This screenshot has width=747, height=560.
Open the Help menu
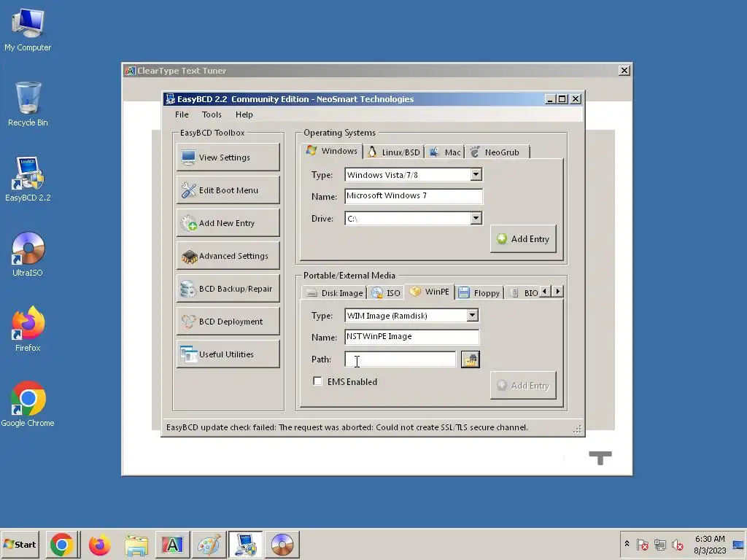[244, 114]
